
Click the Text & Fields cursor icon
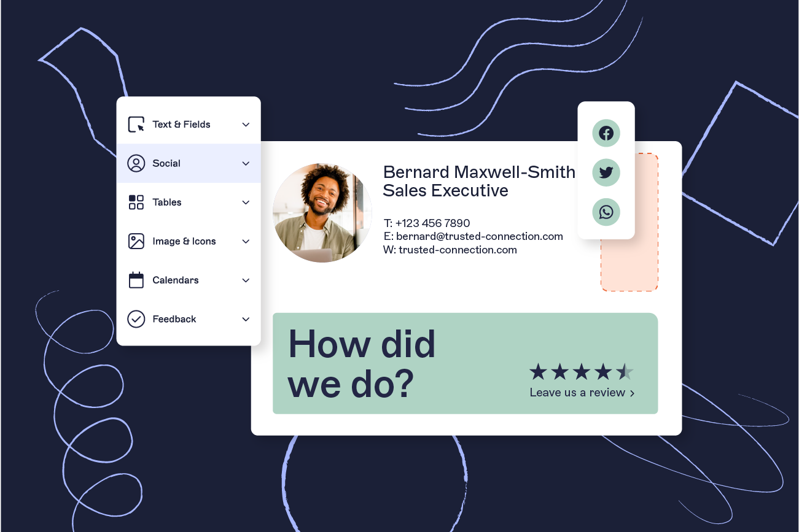pos(136,125)
